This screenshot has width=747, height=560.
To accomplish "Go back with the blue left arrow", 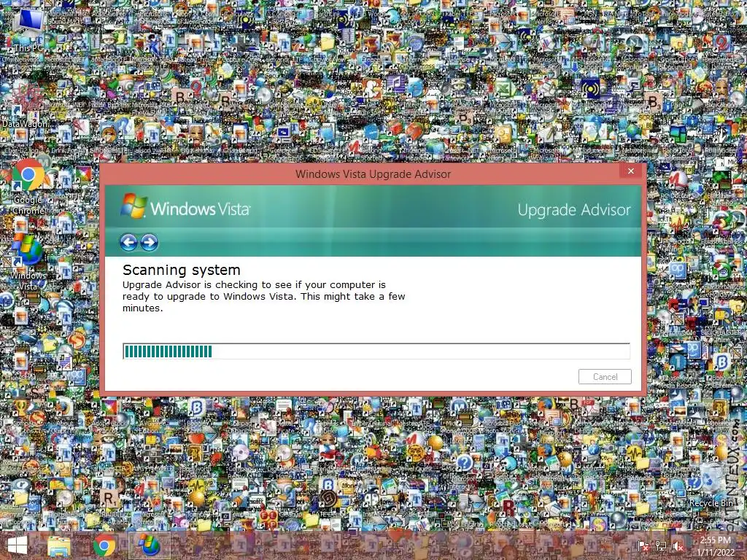I will pyautogui.click(x=128, y=242).
